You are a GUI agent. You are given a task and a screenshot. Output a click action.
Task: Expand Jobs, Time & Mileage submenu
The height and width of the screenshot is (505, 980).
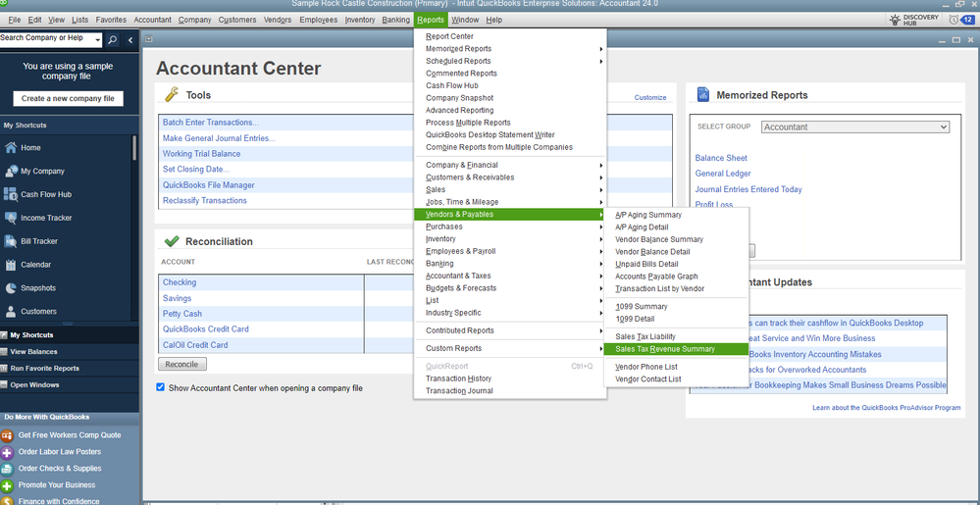point(600,202)
